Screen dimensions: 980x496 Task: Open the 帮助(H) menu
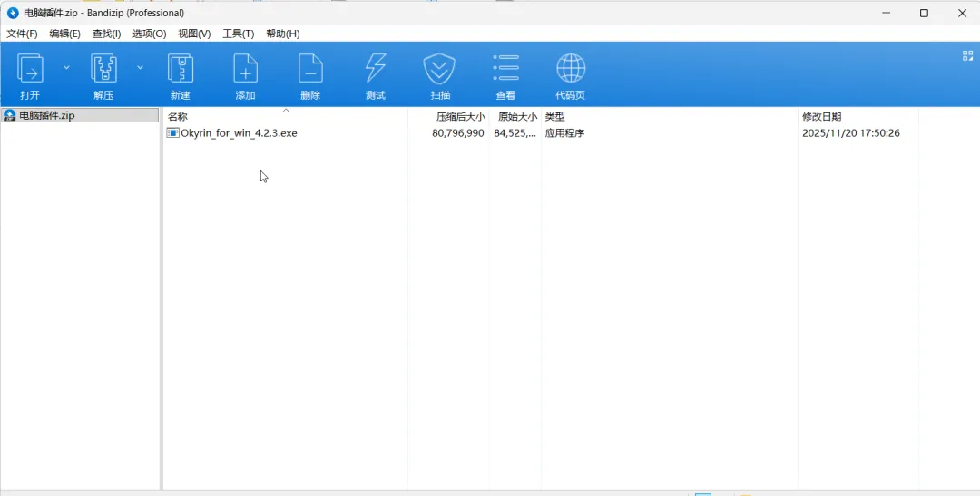pos(282,34)
